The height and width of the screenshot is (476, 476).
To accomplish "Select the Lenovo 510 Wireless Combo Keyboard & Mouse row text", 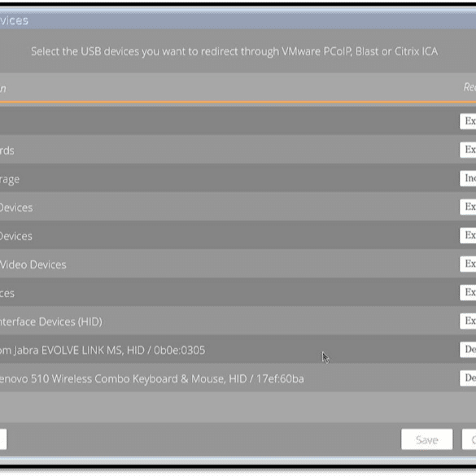I will (152, 379).
